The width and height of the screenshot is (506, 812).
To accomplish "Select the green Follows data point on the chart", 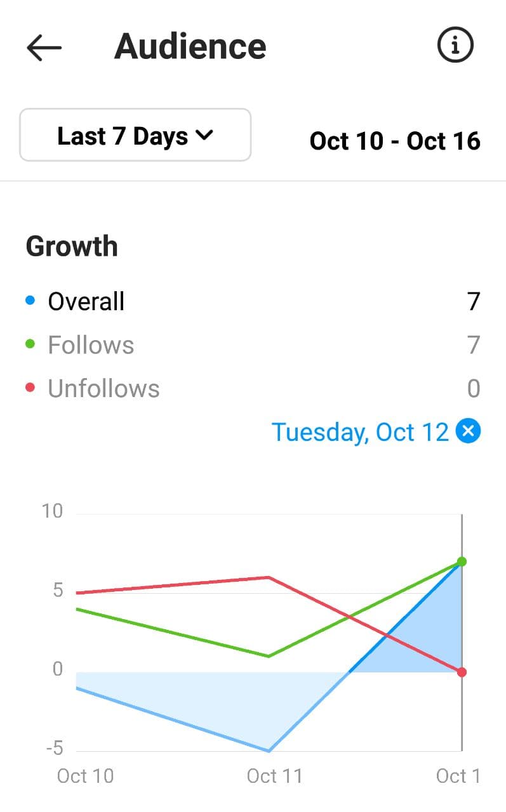I will (462, 561).
